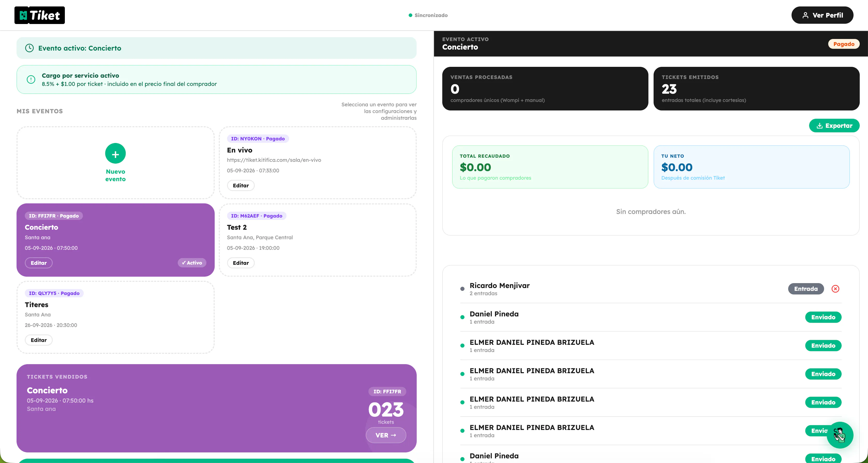Click the ID: FFI7FR tag in Tickets Vendidos

(x=387, y=392)
